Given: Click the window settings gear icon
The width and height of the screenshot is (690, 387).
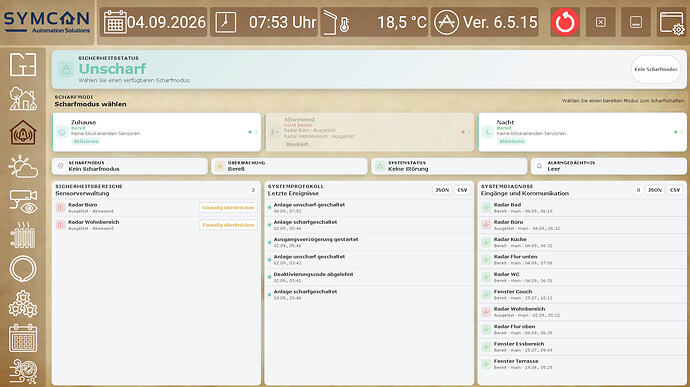Looking at the screenshot, I should [x=672, y=22].
